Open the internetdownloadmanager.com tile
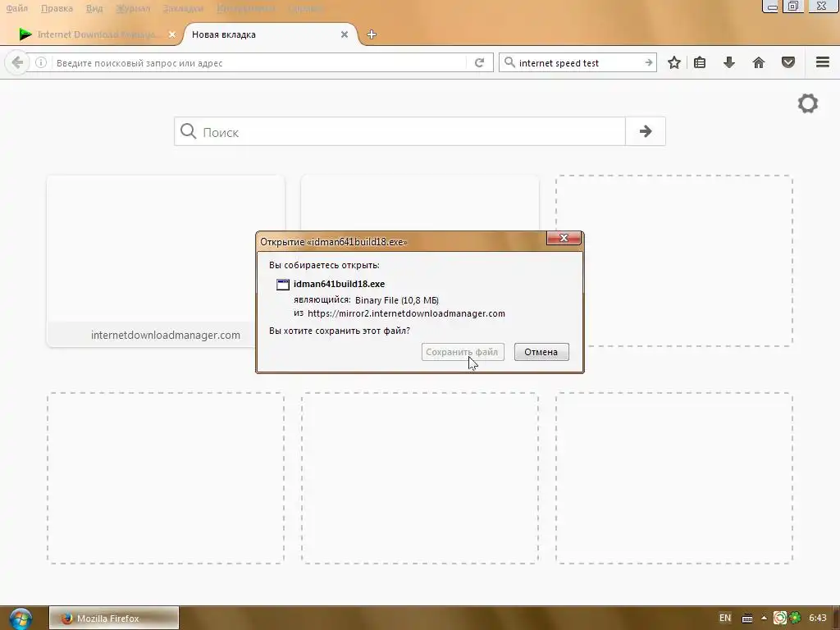The width and height of the screenshot is (840, 630). pos(166,261)
